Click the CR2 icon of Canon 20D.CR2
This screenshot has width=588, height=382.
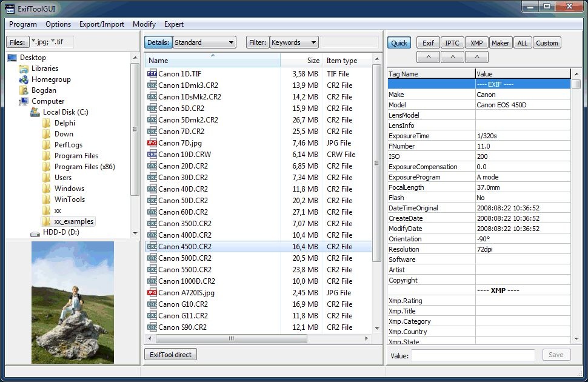(x=152, y=166)
